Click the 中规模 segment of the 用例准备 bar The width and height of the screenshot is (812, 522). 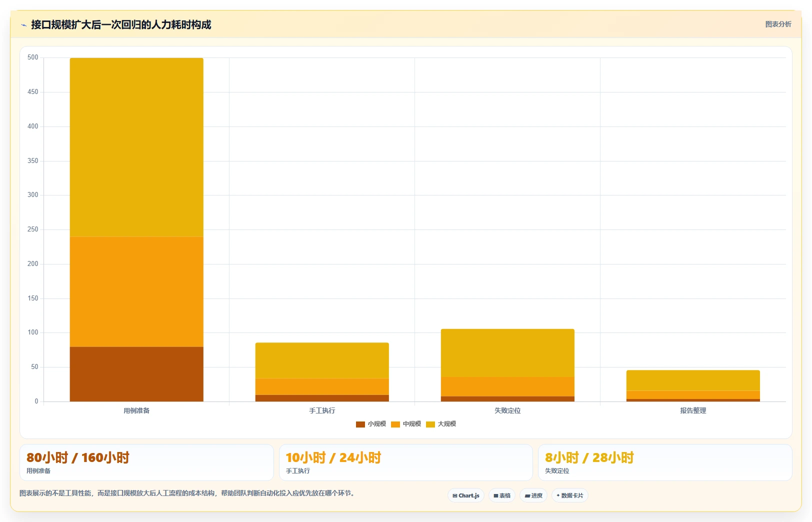[x=136, y=292]
